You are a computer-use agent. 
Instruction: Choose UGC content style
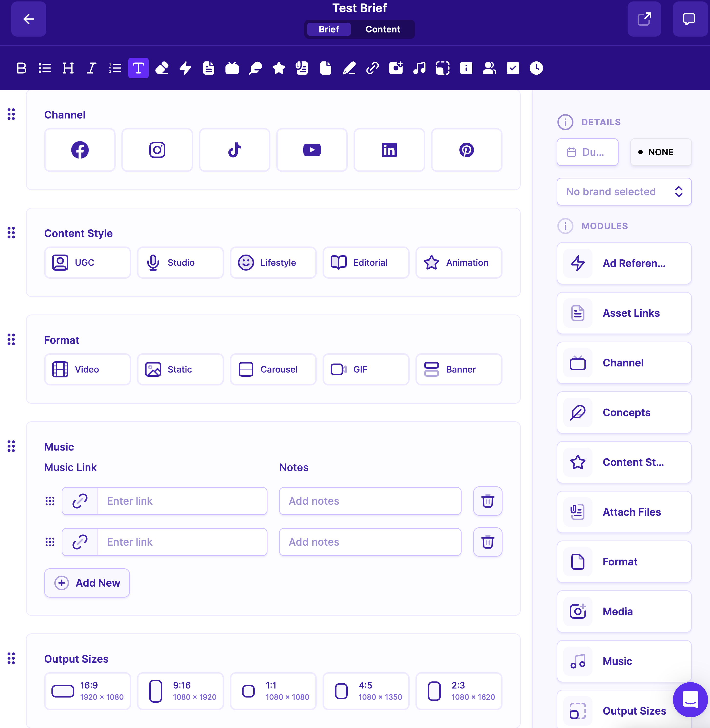point(87,263)
